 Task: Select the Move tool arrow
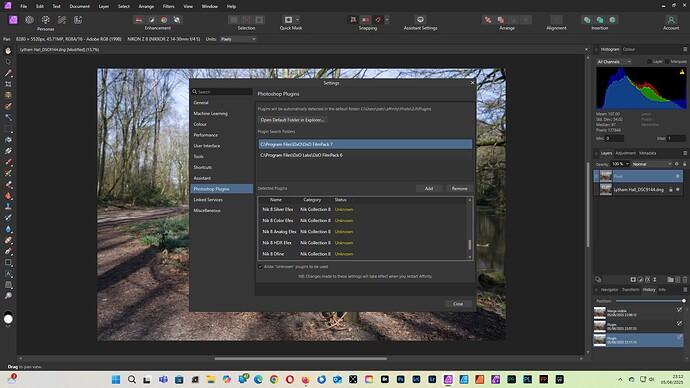(x=8, y=62)
